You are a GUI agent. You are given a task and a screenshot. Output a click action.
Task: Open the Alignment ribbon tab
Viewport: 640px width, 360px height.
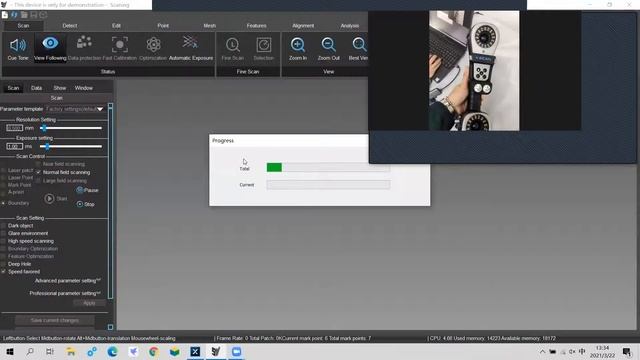(x=303, y=25)
